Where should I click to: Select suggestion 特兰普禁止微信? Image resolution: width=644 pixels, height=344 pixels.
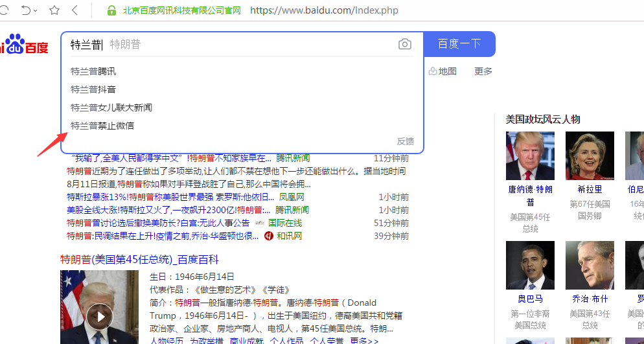tap(242, 126)
